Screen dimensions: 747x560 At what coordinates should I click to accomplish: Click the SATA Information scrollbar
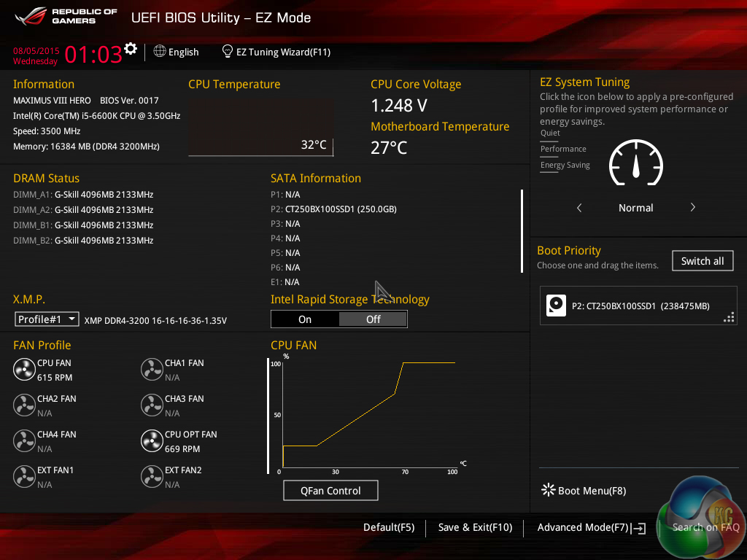[x=522, y=231]
